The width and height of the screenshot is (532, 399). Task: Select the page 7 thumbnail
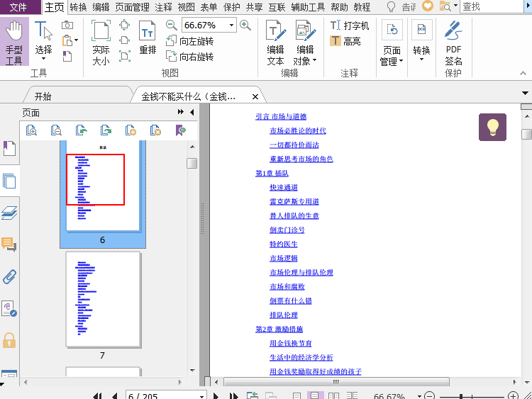point(103,299)
